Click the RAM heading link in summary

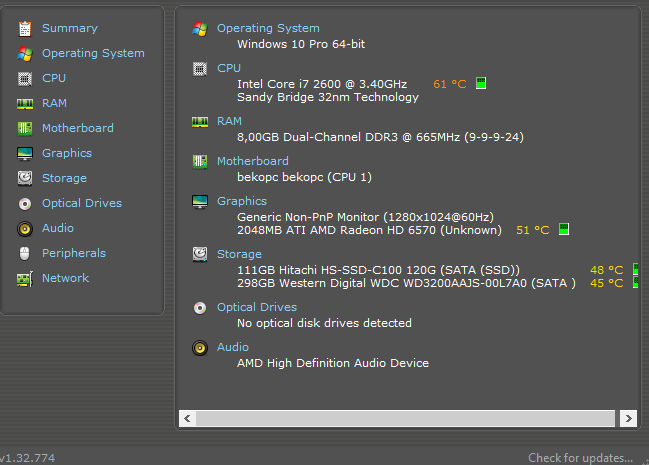tap(229, 121)
